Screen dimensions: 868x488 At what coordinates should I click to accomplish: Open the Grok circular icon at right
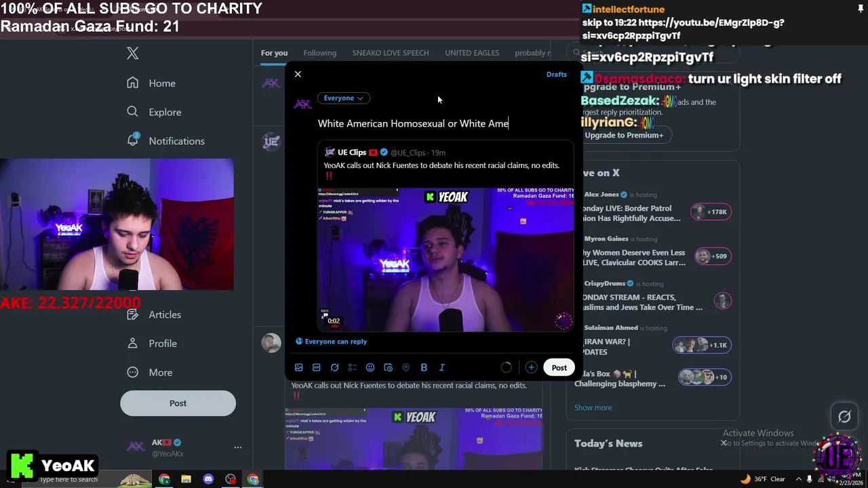(x=844, y=418)
